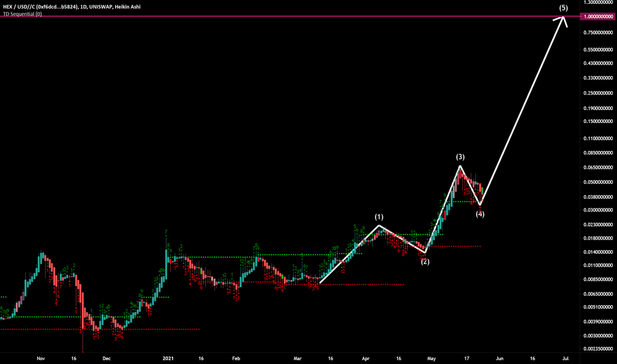Click the Mar date on time axis
Screen dimensions: 617x364
297,359
